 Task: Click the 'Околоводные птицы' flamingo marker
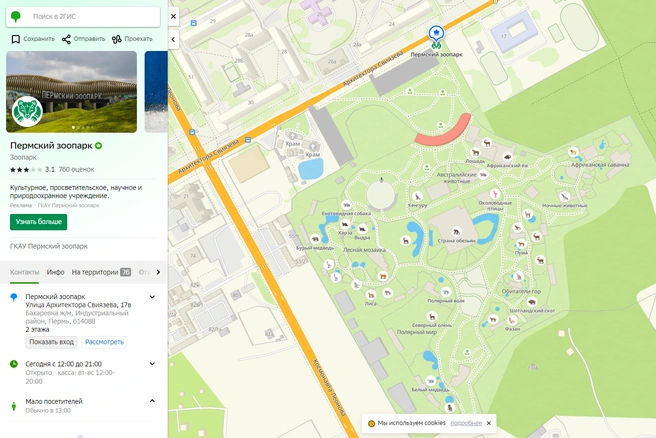(495, 194)
